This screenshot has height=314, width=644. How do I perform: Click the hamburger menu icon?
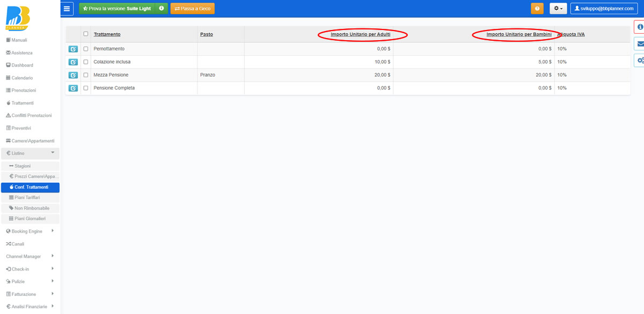point(67,9)
